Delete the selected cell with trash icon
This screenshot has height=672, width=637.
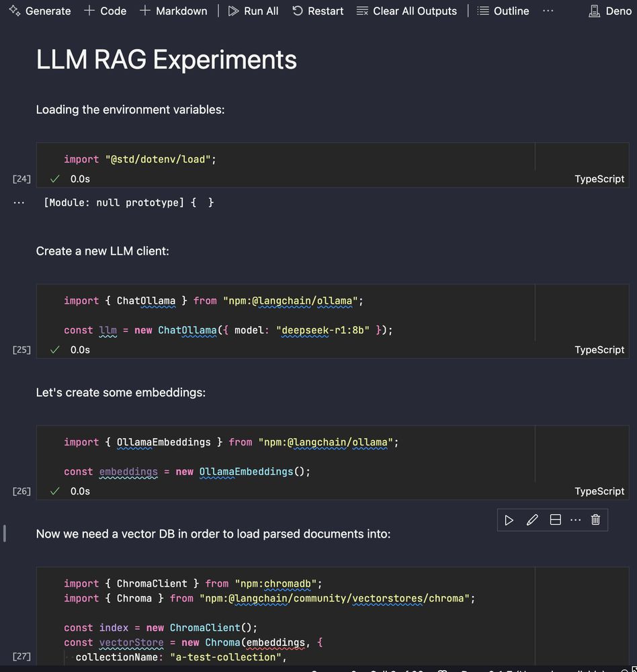[595, 520]
